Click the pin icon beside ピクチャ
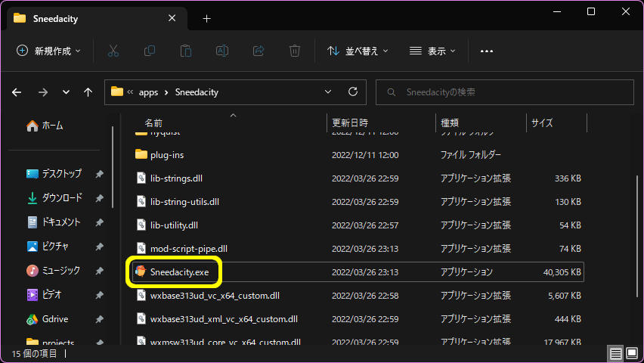 coord(99,247)
